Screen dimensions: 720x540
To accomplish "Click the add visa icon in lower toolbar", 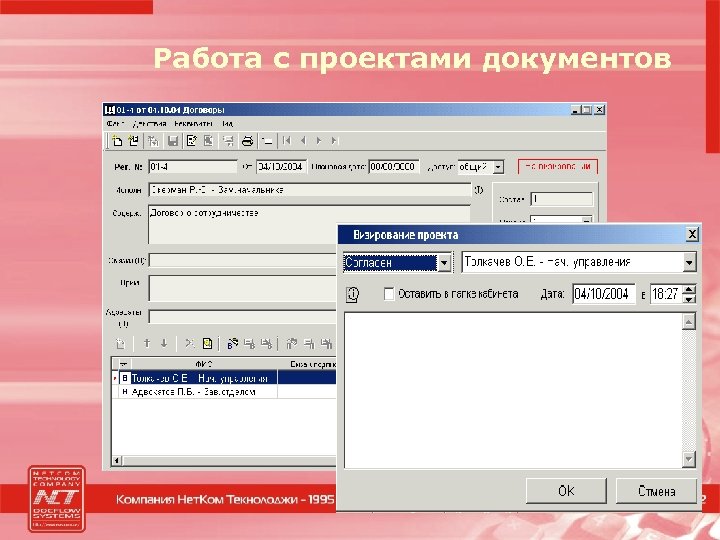I will tap(120, 343).
